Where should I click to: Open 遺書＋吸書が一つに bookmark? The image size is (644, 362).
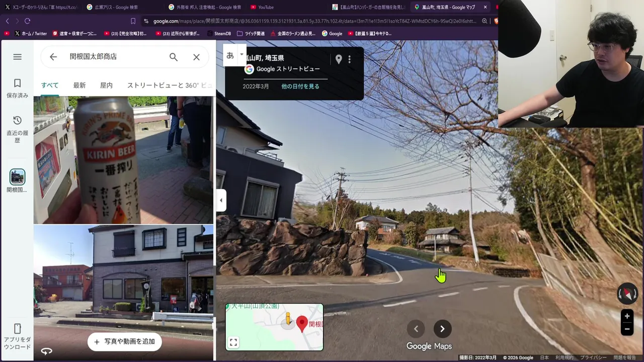pyautogui.click(x=74, y=34)
